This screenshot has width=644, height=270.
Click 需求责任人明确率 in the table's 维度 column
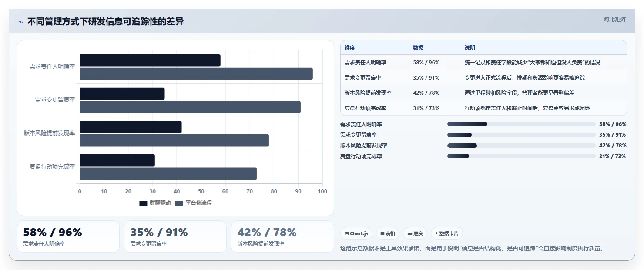tap(366, 63)
